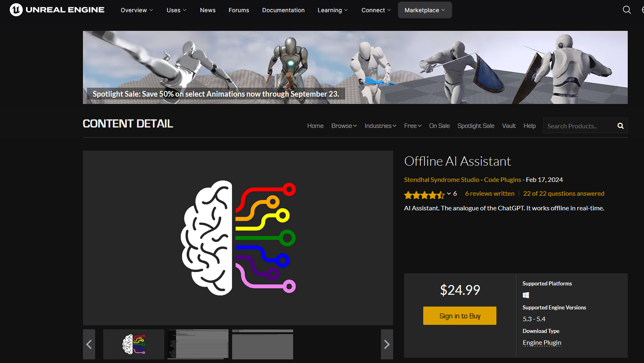This screenshot has width=644, height=363.
Task: Select the third screenshot thumbnail
Action: coord(263,344)
